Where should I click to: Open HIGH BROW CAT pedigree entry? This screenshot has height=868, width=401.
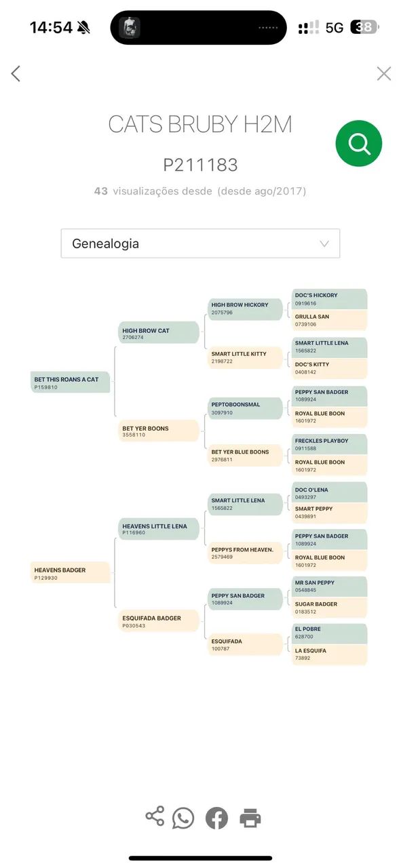pyautogui.click(x=159, y=333)
